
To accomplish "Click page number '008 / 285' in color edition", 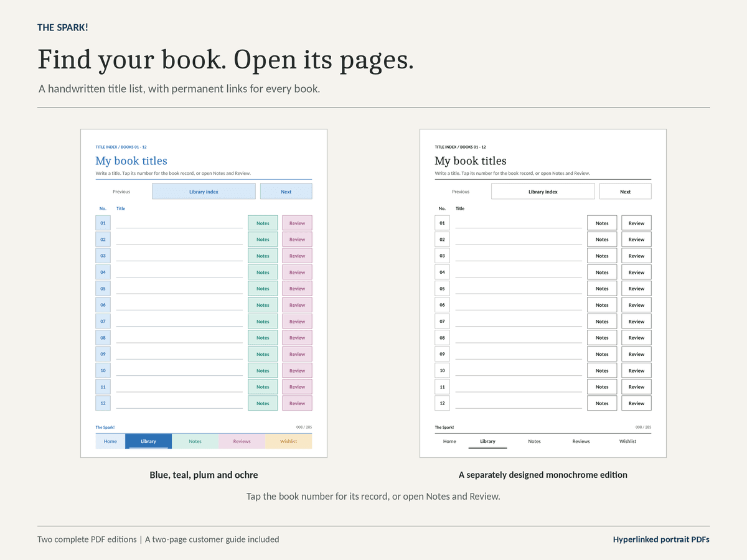I will pos(304,427).
